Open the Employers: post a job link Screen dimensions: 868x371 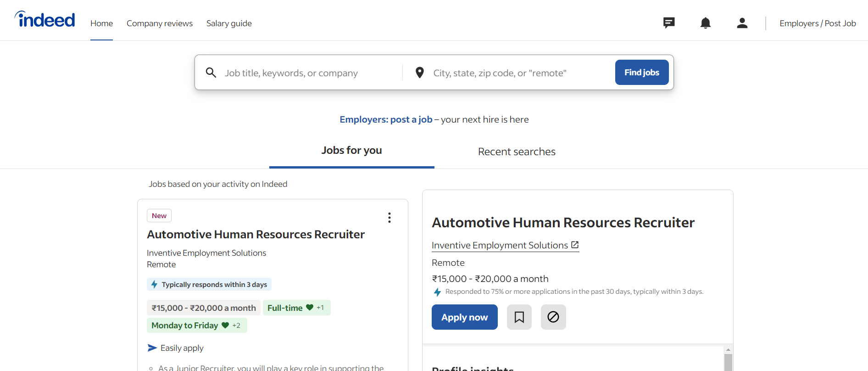tap(386, 119)
